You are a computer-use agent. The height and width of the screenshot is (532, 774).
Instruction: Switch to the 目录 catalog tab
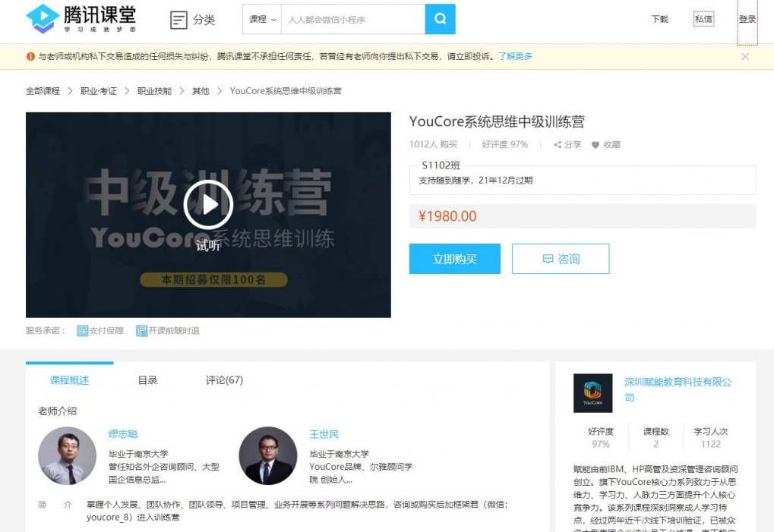147,379
